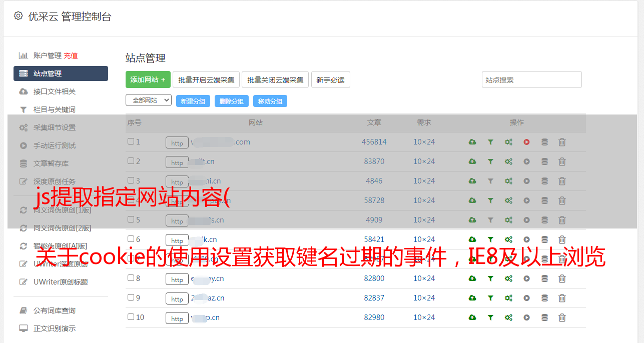Viewport: 644px width, 343px height.
Task: Click the 删除分组 button
Action: (232, 101)
